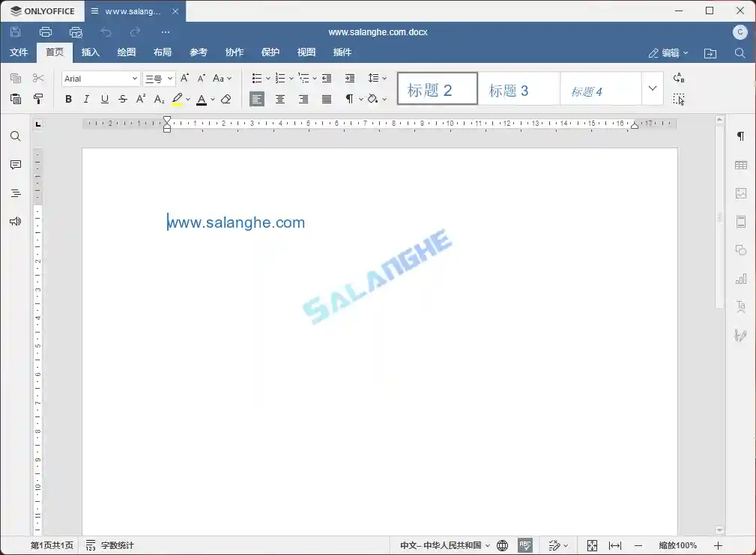Open image settings in the right sidebar
The width and height of the screenshot is (756, 555).
click(740, 192)
